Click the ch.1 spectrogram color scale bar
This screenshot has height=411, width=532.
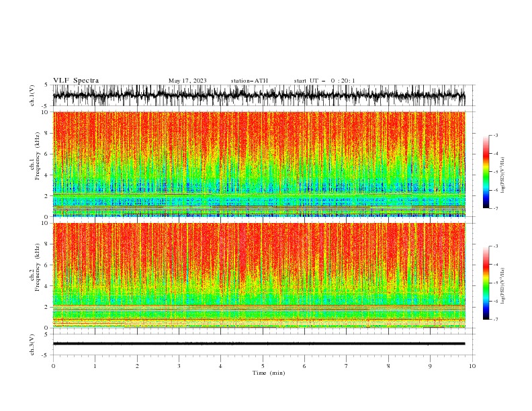486,172
